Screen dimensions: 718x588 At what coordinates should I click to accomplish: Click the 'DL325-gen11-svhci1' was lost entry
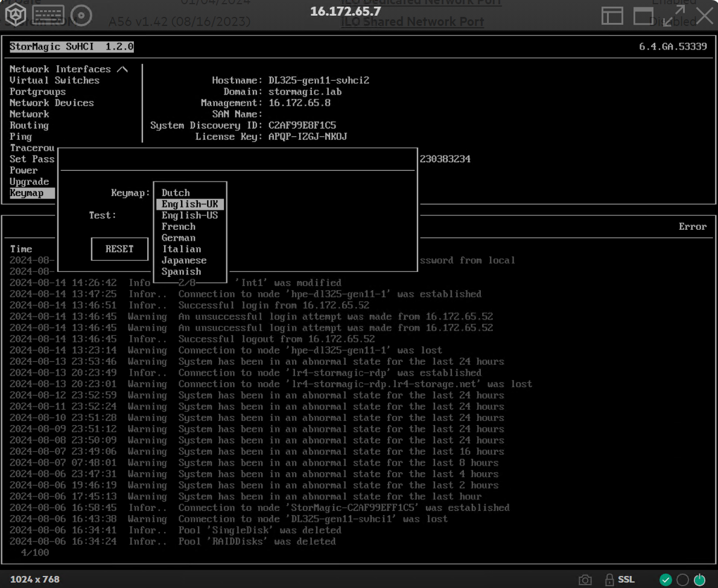(313, 519)
